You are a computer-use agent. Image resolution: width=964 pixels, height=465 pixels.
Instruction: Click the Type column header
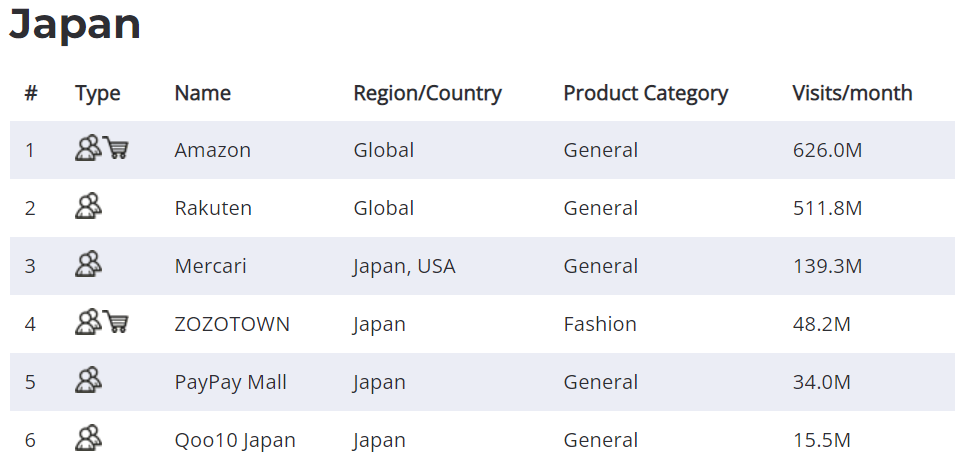[x=98, y=94]
